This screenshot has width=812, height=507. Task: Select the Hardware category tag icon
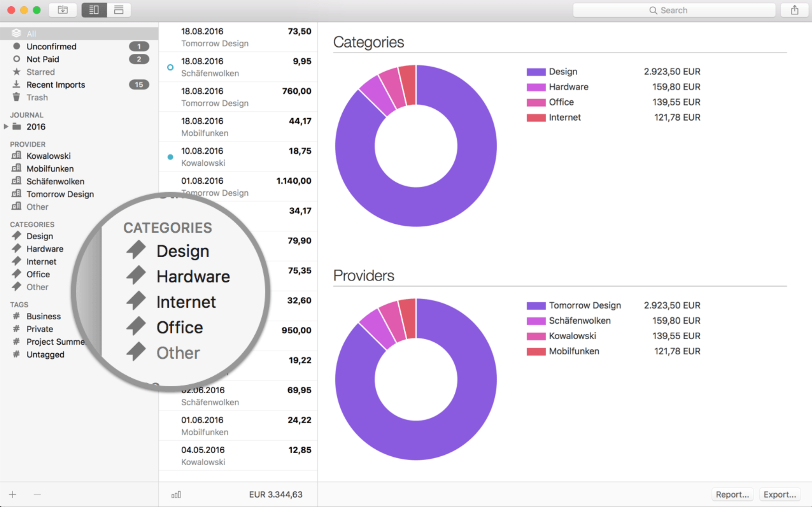17,249
